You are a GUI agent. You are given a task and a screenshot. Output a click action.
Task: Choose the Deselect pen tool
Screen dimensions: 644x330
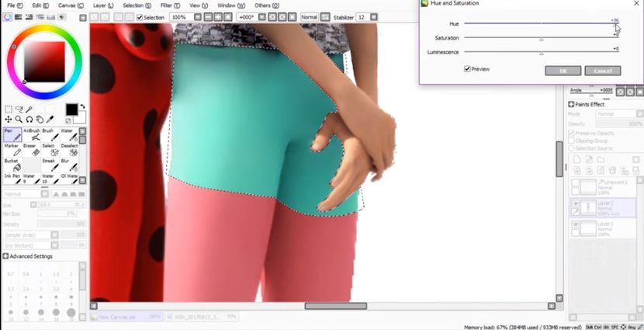69,150
